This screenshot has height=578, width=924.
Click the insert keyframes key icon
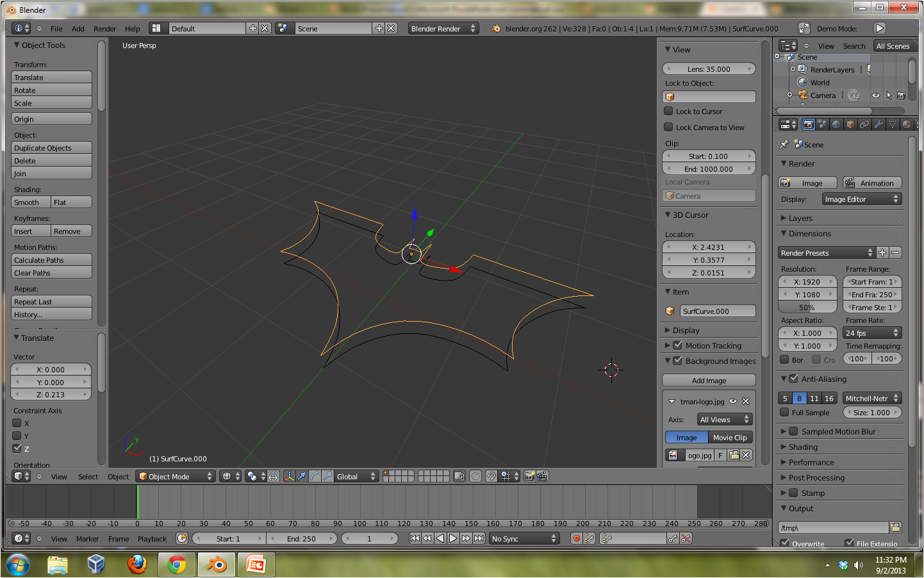[673, 538]
